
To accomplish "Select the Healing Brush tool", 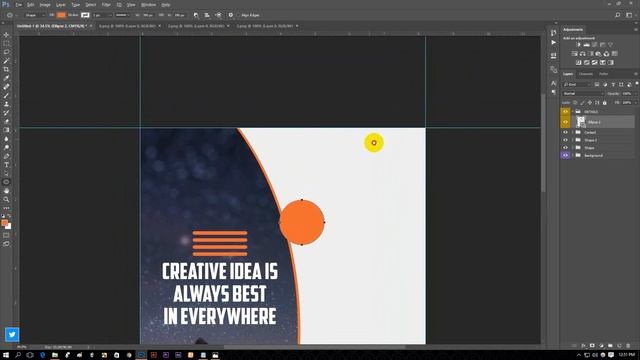I will click(6, 87).
